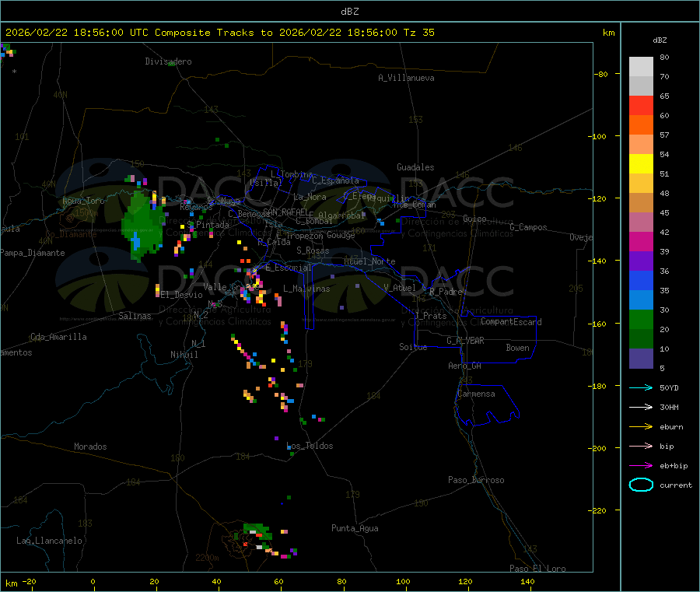Click the Carmensa map label
Viewport: 700px width, 592px height.
coord(476,394)
